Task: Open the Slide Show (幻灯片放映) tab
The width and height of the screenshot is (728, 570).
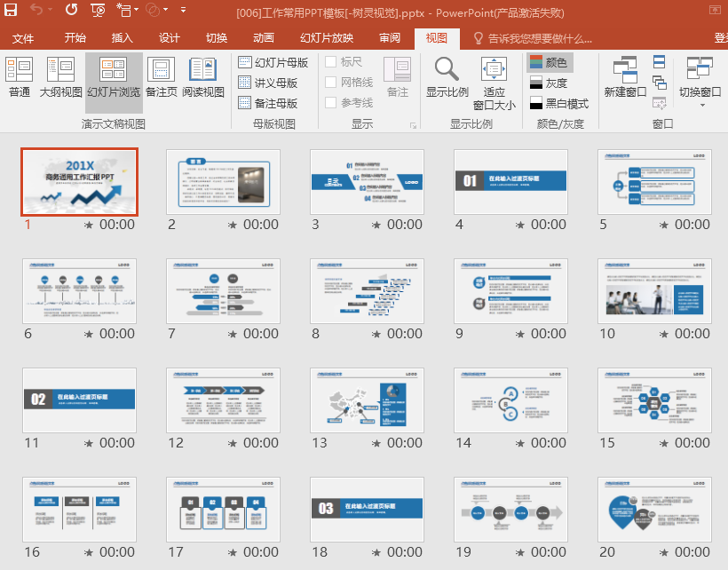Action: (327, 38)
